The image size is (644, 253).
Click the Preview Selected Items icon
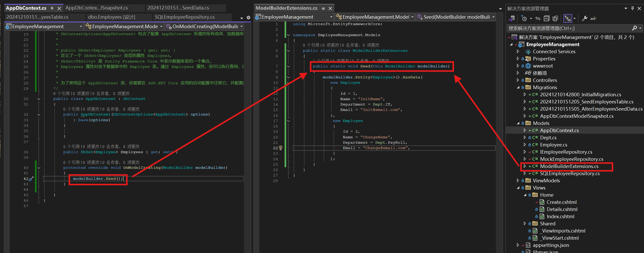click(594, 18)
